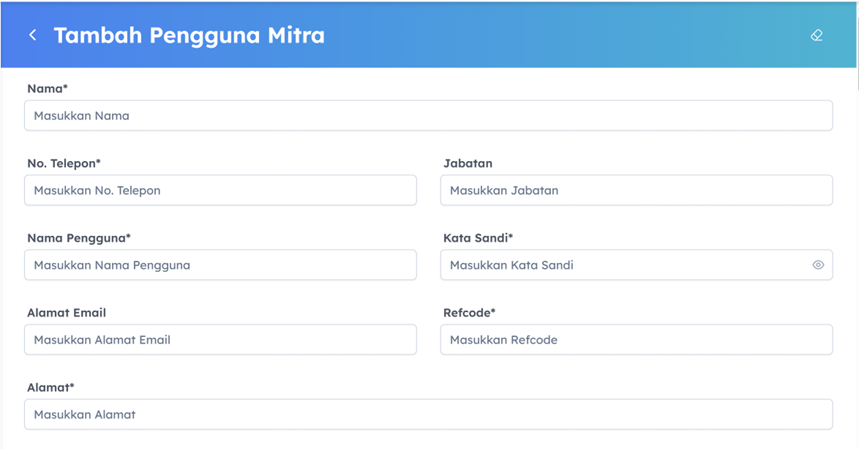Image resolution: width=859 pixels, height=449 pixels.
Task: Click the "Kata Sandi*" field label
Action: pyautogui.click(x=478, y=238)
